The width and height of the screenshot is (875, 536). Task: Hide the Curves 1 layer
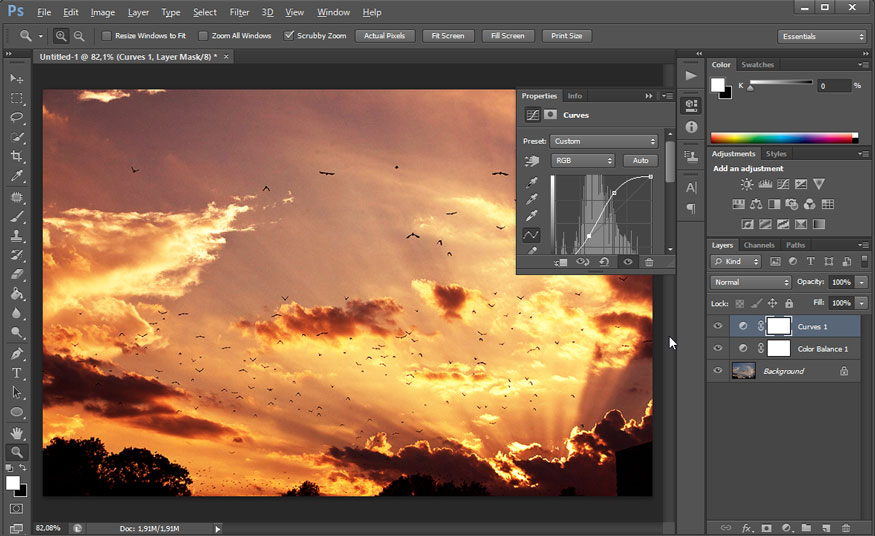point(718,326)
